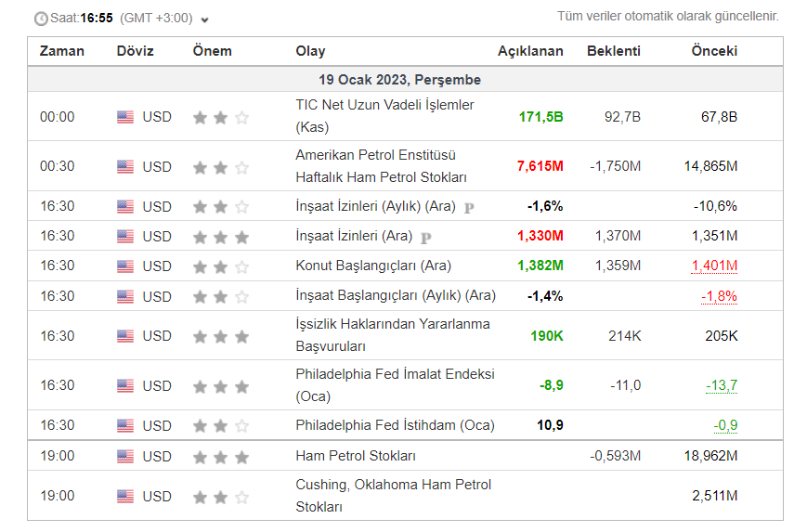Sort by the Zaman column header
This screenshot has width=794, height=532.
(x=61, y=51)
